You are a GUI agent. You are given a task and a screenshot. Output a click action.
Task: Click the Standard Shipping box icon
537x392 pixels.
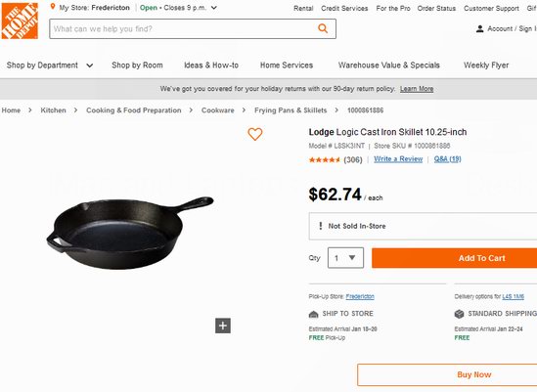(x=459, y=314)
